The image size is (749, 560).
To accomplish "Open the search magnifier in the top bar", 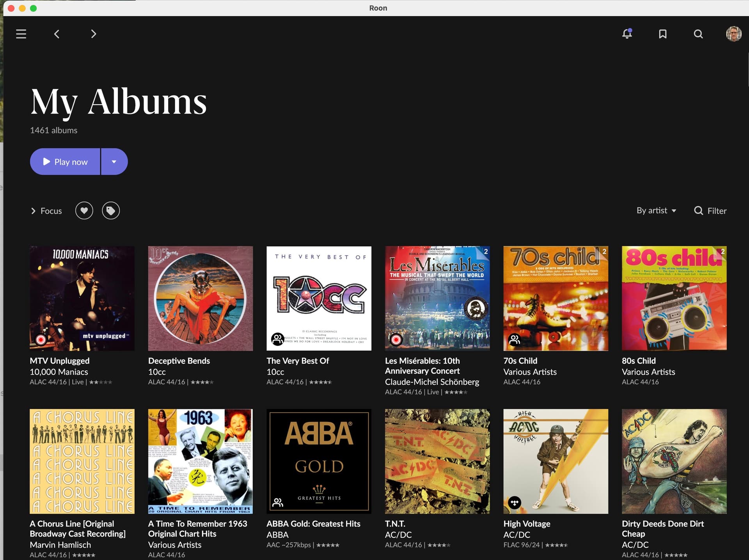I will [698, 34].
